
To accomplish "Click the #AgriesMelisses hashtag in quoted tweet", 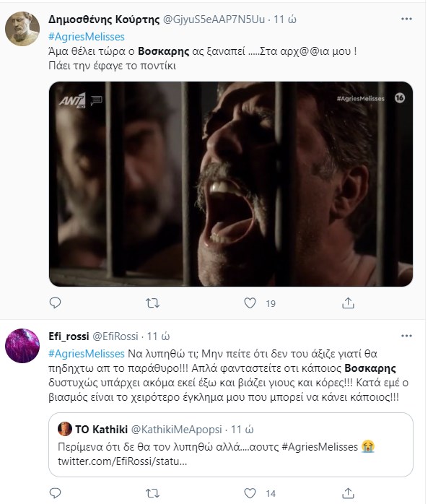I will 312,446.
